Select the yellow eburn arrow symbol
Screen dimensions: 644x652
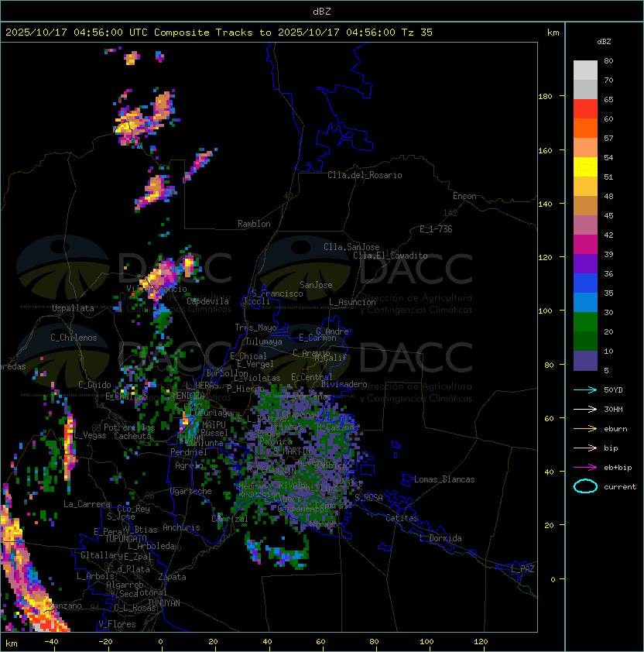click(585, 429)
